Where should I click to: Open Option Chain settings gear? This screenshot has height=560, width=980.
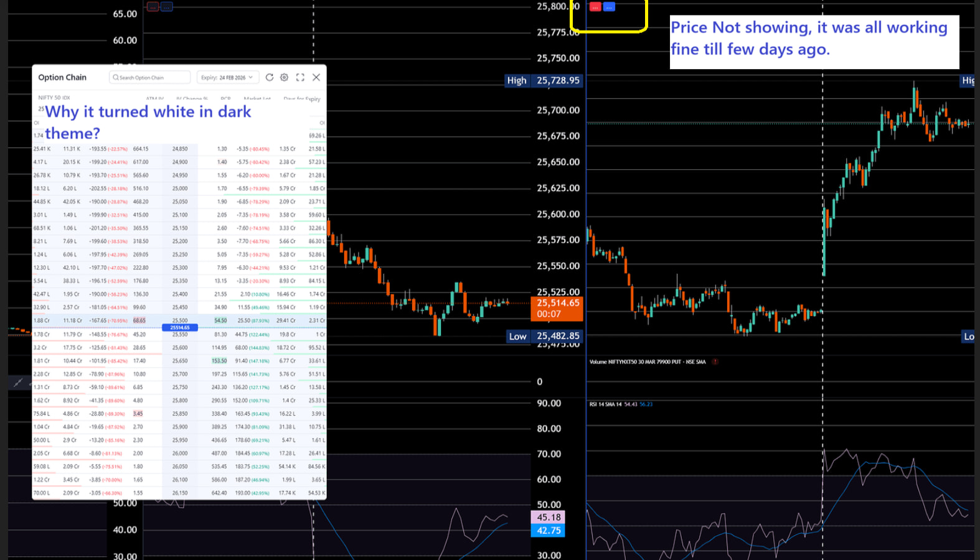[284, 77]
